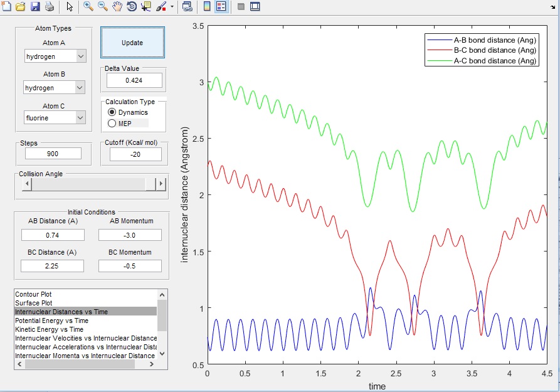Open file with folder icon

(x=20, y=6)
